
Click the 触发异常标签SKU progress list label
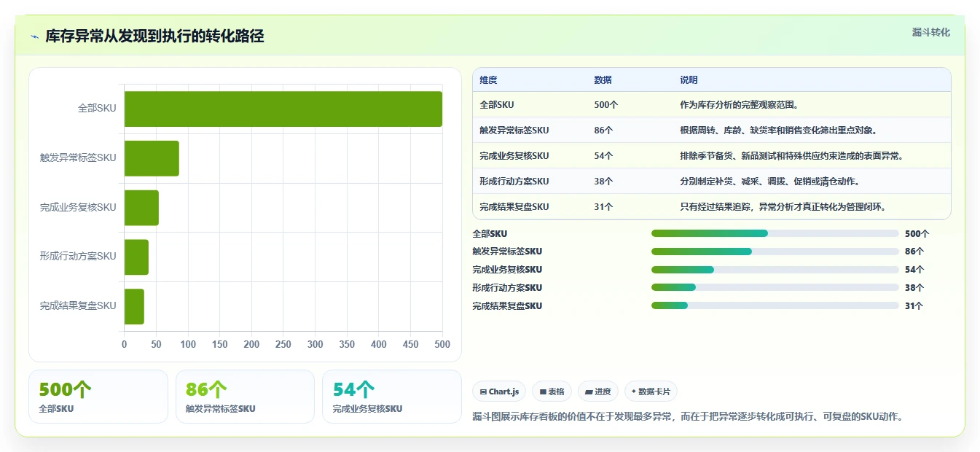pyautogui.click(x=507, y=252)
